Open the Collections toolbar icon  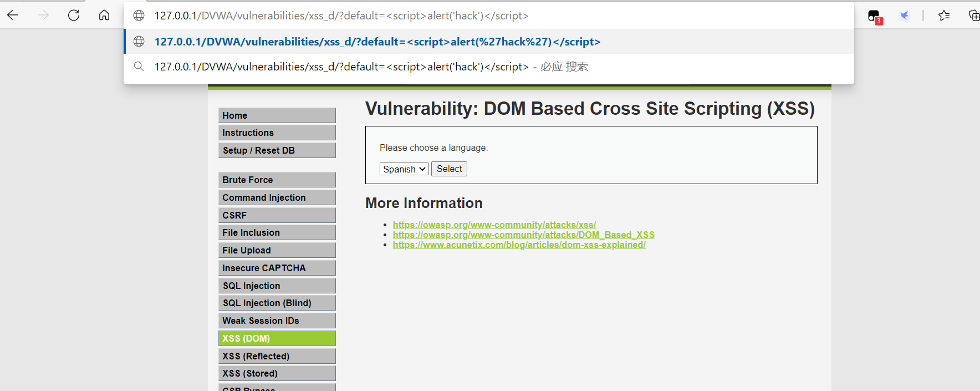tap(974, 16)
